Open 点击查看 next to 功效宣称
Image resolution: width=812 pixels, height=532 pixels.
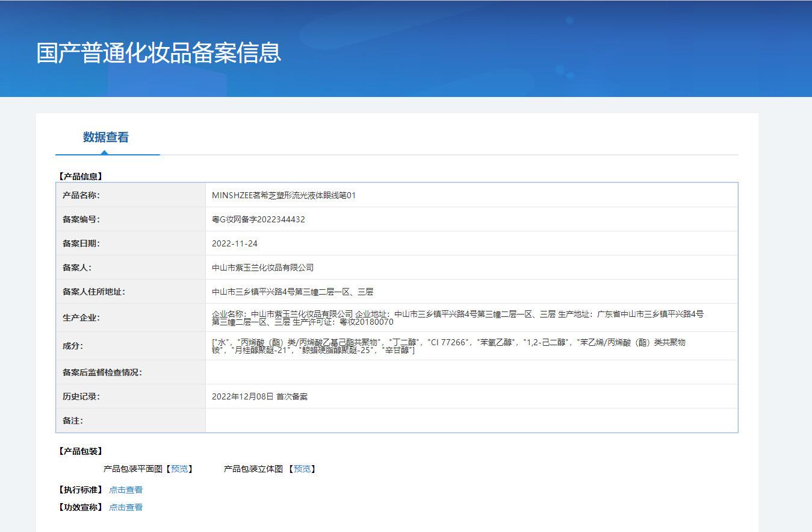click(126, 507)
